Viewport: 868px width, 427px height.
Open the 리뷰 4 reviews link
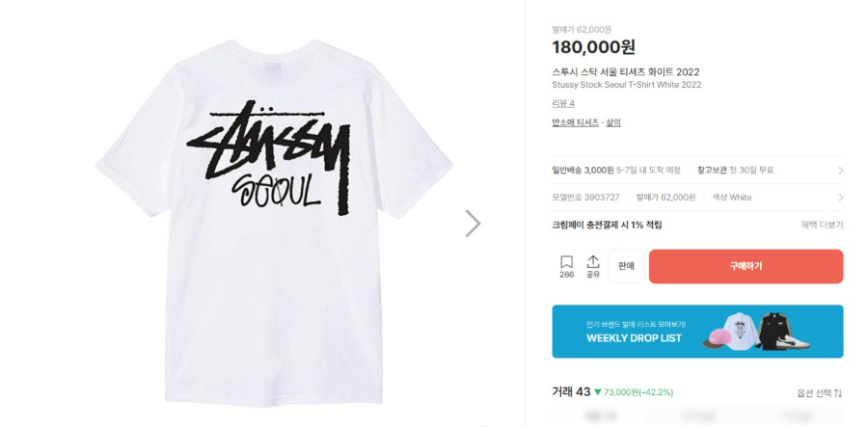pos(563,103)
